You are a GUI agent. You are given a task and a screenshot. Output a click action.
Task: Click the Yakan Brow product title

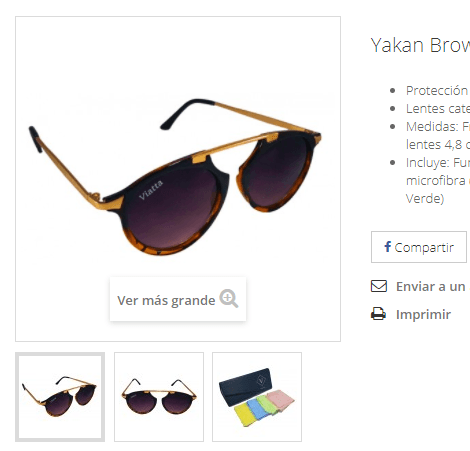pyautogui.click(x=420, y=45)
